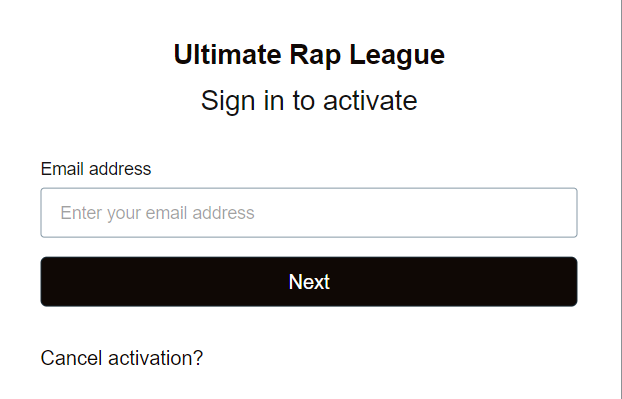This screenshot has height=399, width=622.
Task: Click the vertical border on the right edge
Action: coord(621,200)
